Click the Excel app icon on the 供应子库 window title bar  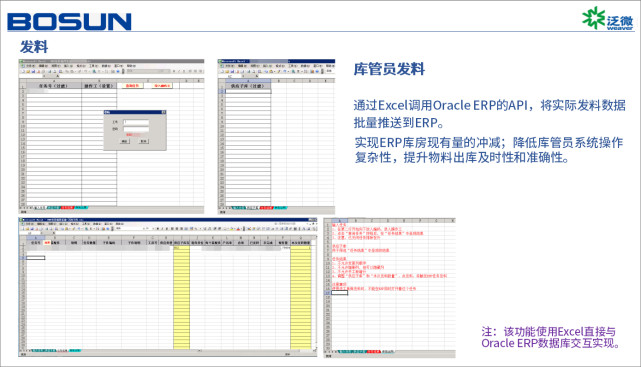coord(220,62)
